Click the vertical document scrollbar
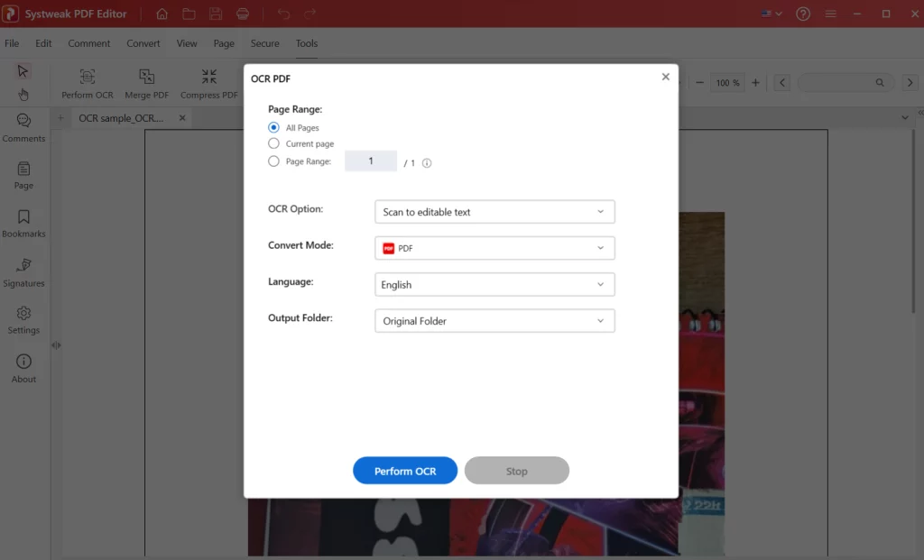The image size is (924, 560). tap(914, 222)
